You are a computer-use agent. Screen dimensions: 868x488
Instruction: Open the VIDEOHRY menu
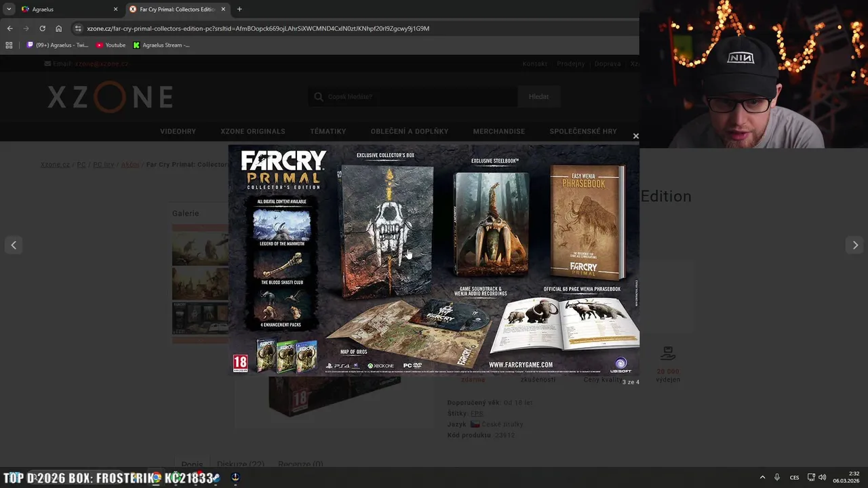178,131
